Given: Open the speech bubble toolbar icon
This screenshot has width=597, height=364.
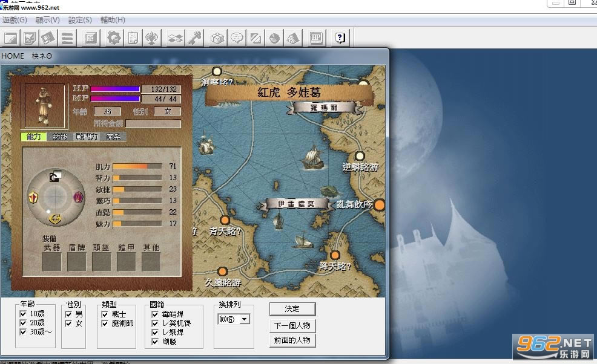Looking at the screenshot, I should pos(235,37).
